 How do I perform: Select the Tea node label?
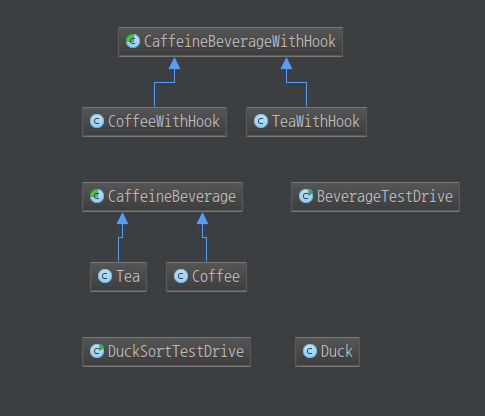(x=128, y=277)
